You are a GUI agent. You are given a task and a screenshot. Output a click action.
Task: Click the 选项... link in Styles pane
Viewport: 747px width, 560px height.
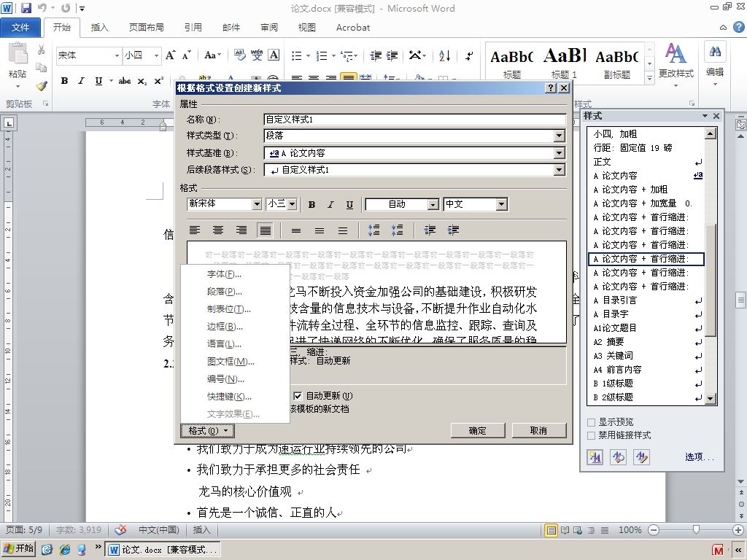(x=699, y=457)
